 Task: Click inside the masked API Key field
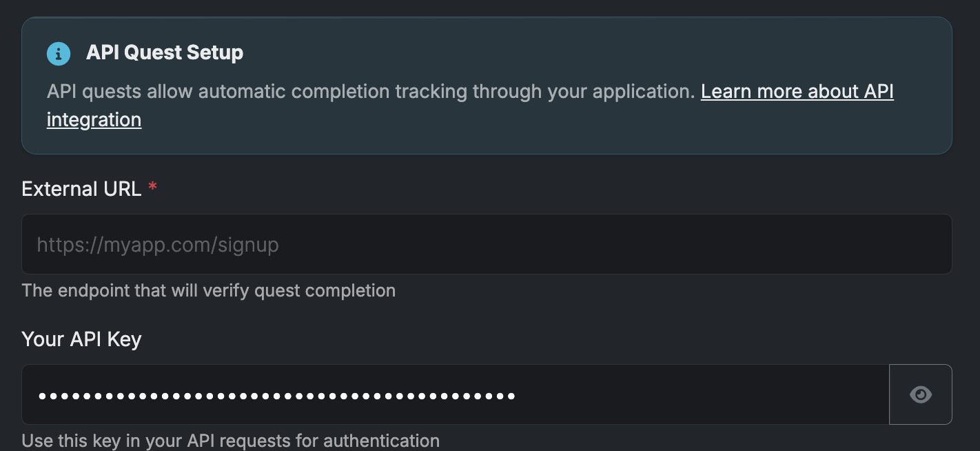point(455,394)
